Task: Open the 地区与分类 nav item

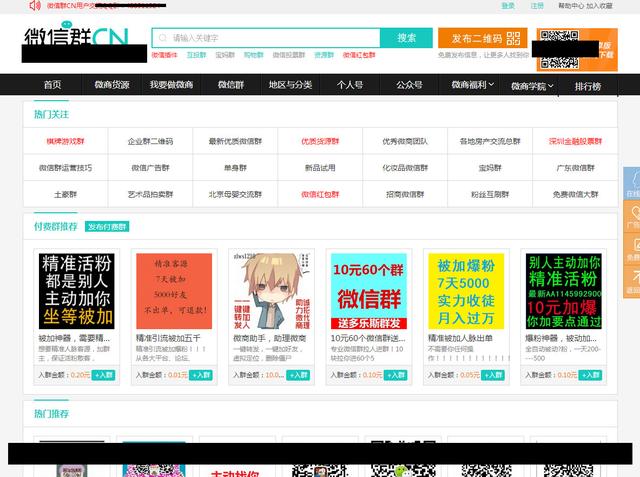Action: tap(290, 84)
